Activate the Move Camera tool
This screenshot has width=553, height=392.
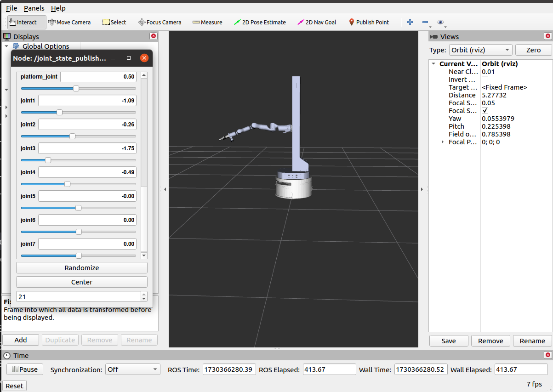point(69,22)
